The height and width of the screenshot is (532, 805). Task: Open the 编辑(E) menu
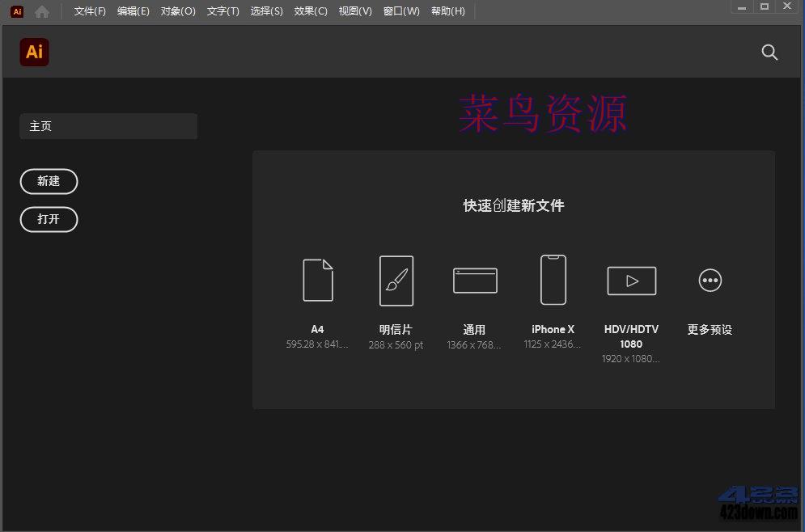tap(133, 11)
